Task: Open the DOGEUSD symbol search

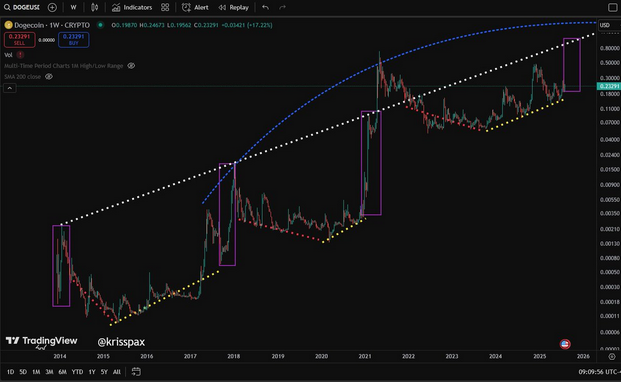Action: [x=22, y=7]
